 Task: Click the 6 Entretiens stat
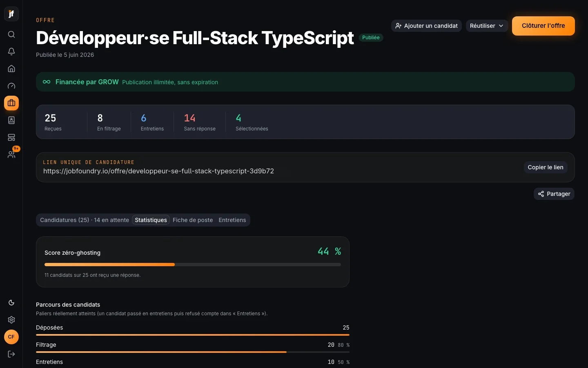[x=152, y=122]
